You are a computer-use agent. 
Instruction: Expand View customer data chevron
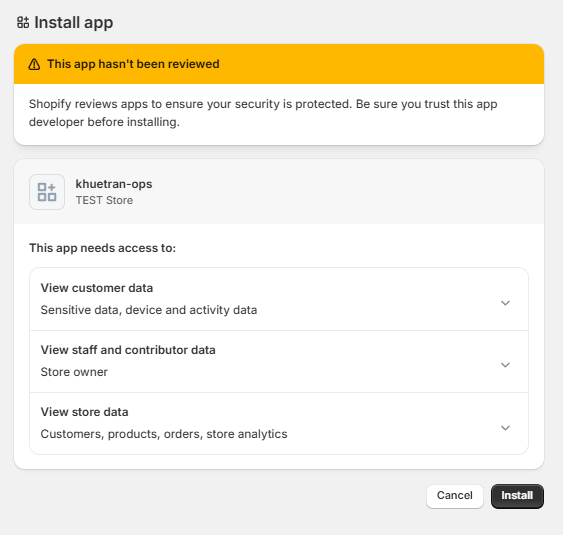pyautogui.click(x=505, y=303)
